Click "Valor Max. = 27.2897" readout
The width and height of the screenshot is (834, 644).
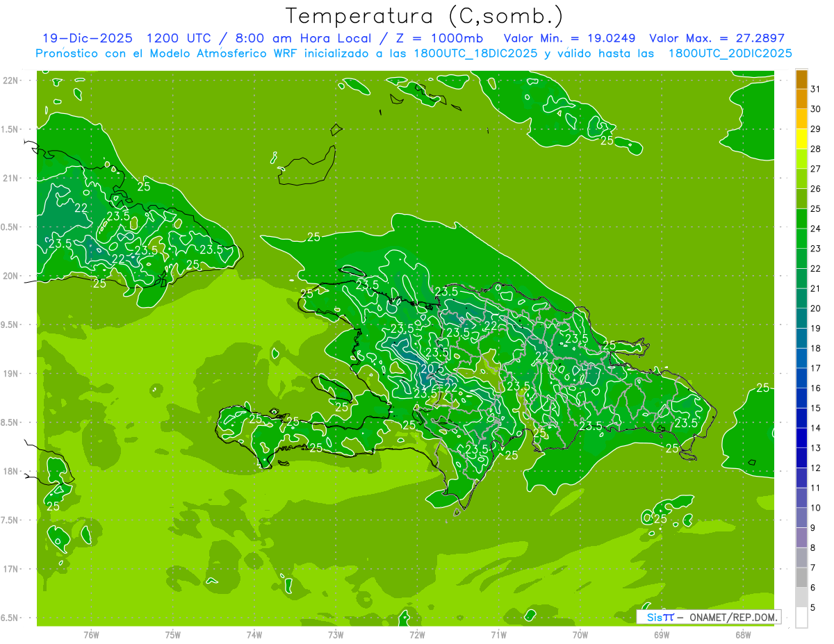(x=717, y=38)
